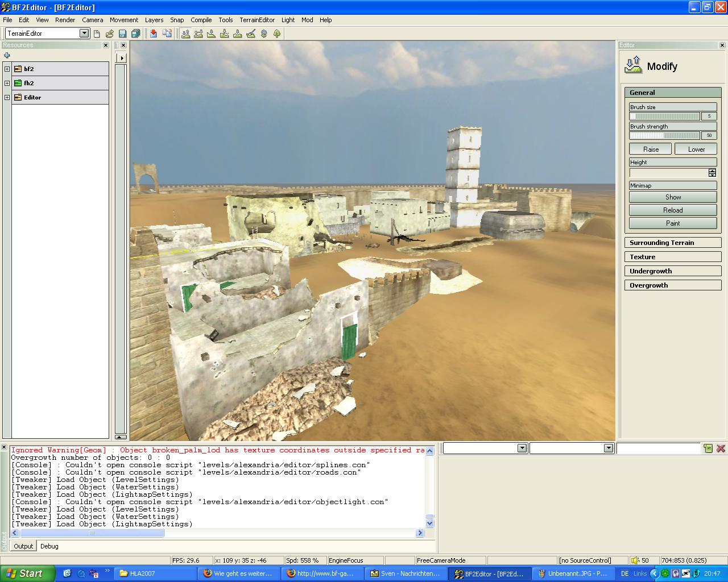Click the Save All icon in the toolbar
Image resolution: width=728 pixels, height=582 pixels.
tap(135, 34)
